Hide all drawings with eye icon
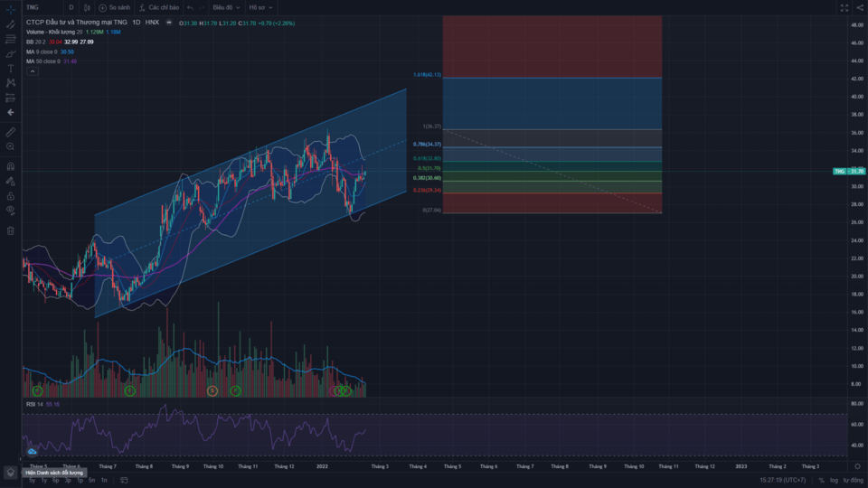 coord(10,210)
